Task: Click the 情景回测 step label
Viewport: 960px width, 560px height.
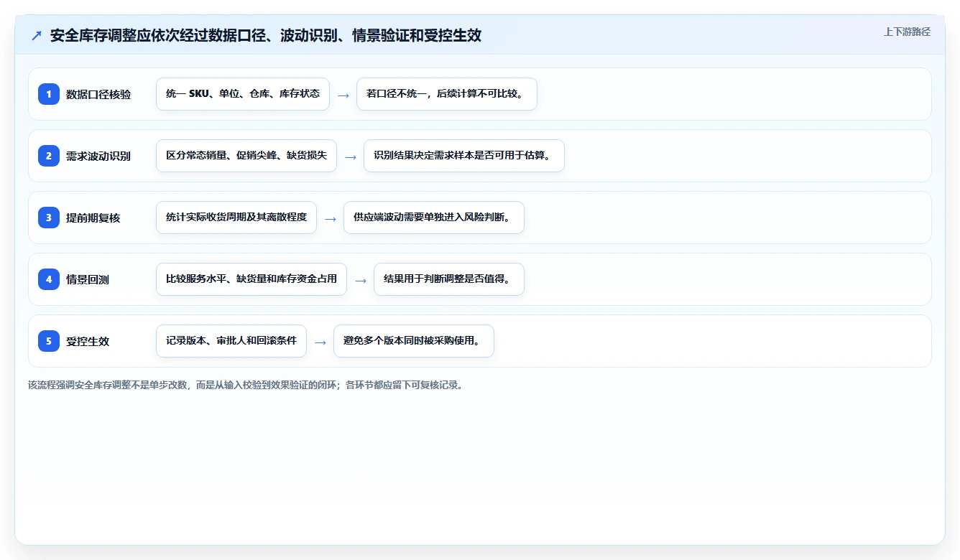Action: click(88, 279)
